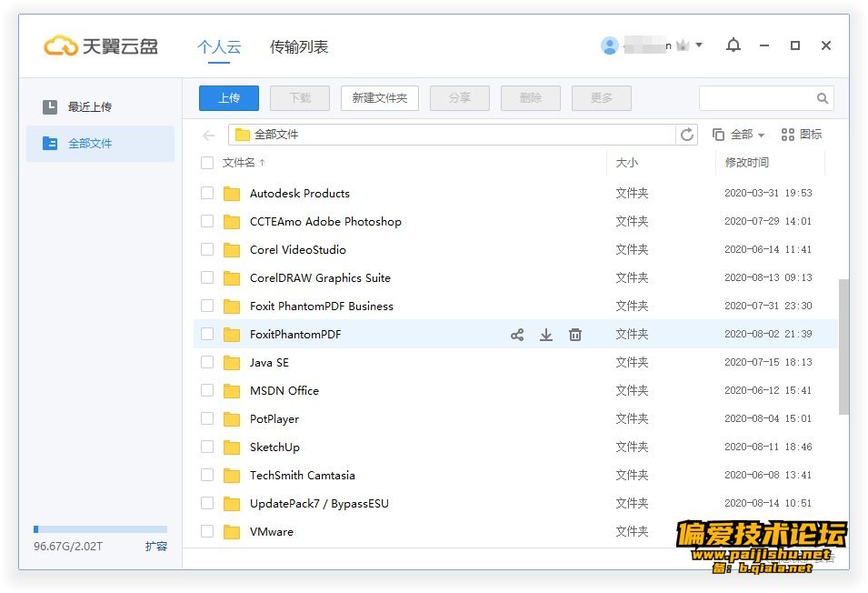Click 2020-08-04 15:01 date of PotPlayer
868x593 pixels.
click(x=768, y=418)
